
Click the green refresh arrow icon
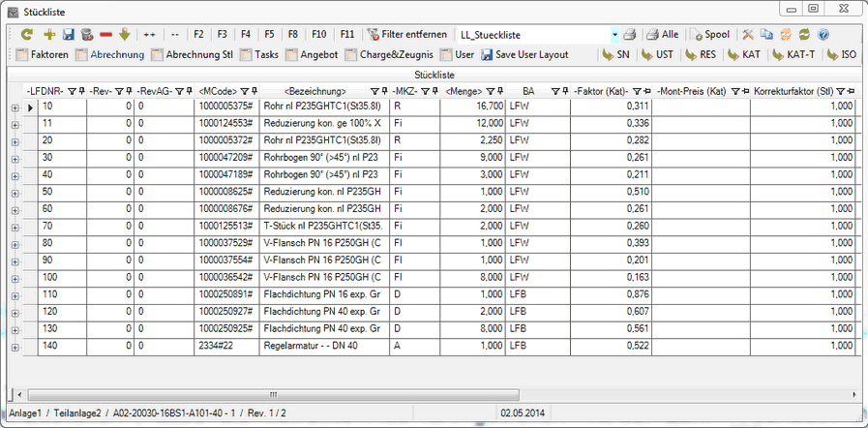(x=26, y=34)
